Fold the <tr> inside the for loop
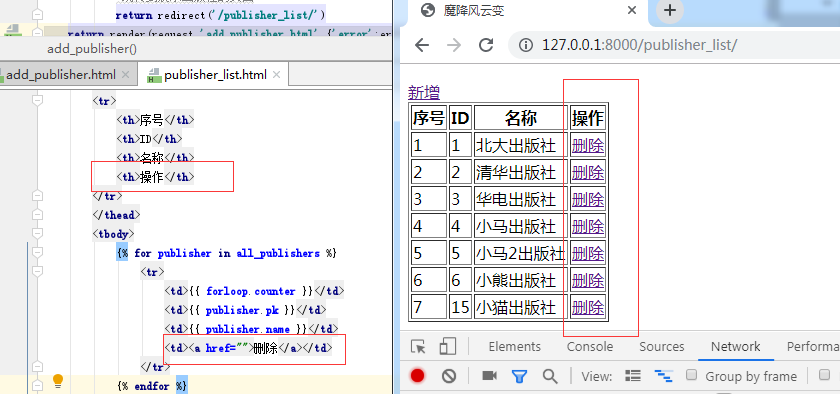Screen dimensions: 840x394 coord(37,272)
